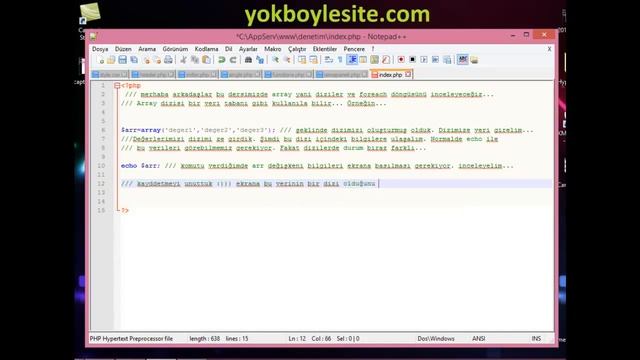Click the Redo arrow icon

pos(233,60)
